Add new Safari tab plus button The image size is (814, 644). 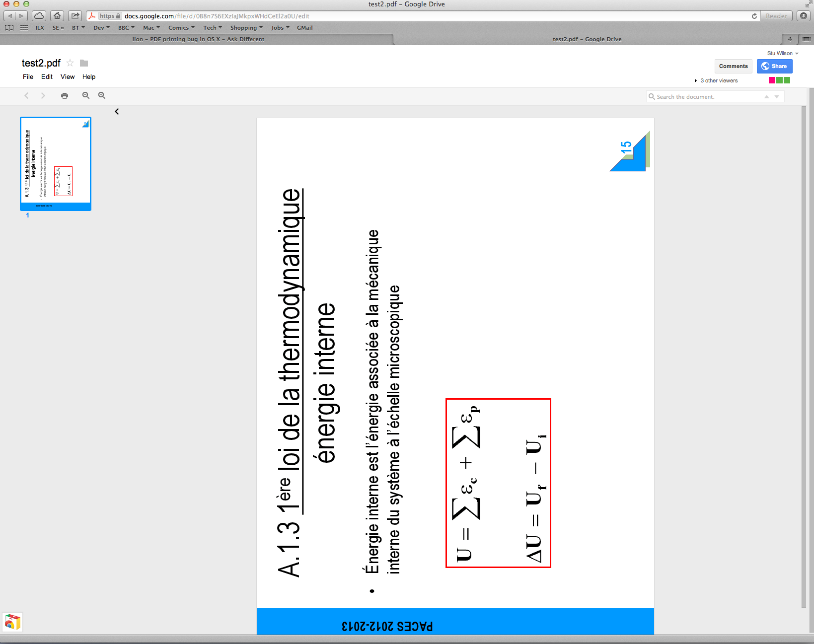point(790,39)
